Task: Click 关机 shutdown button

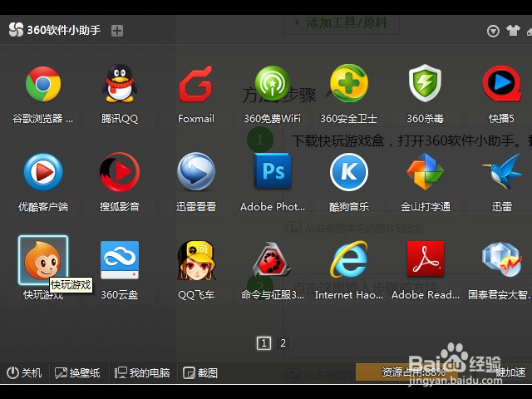Action: pos(24,373)
